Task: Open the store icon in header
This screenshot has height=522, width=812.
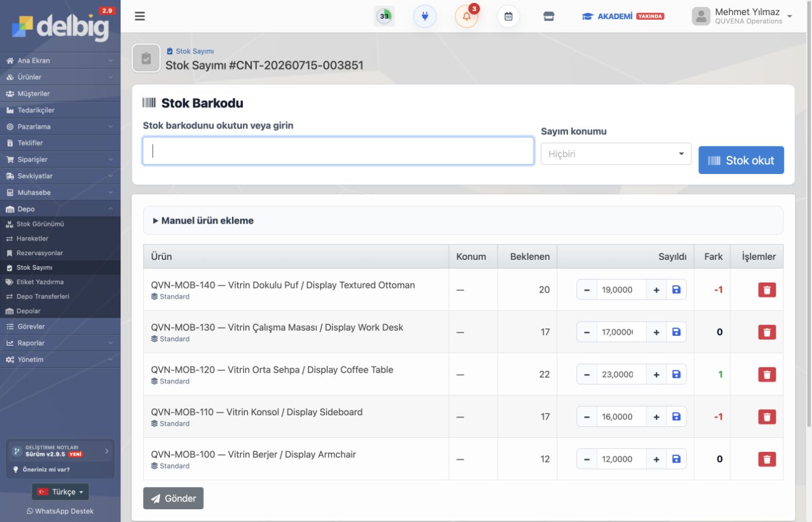Action: [x=549, y=16]
